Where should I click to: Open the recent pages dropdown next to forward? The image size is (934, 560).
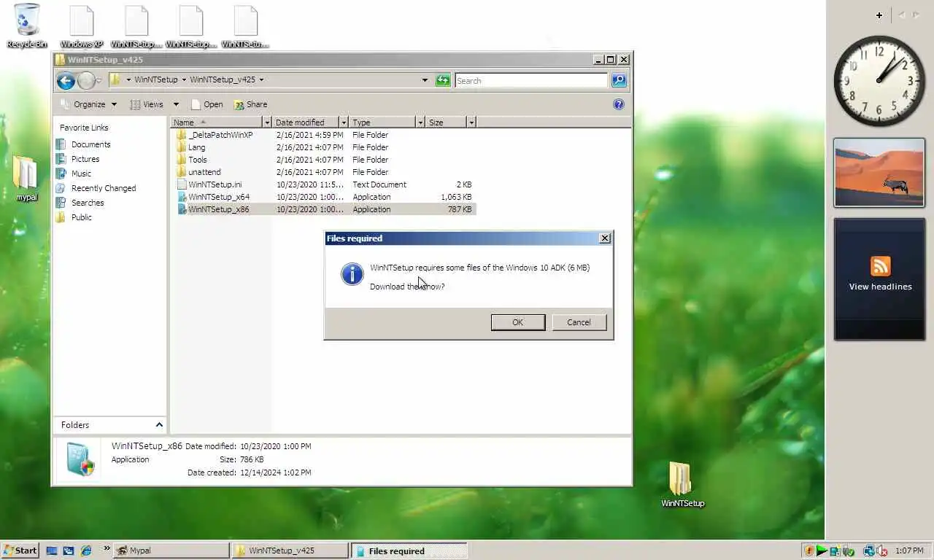pyautogui.click(x=99, y=80)
